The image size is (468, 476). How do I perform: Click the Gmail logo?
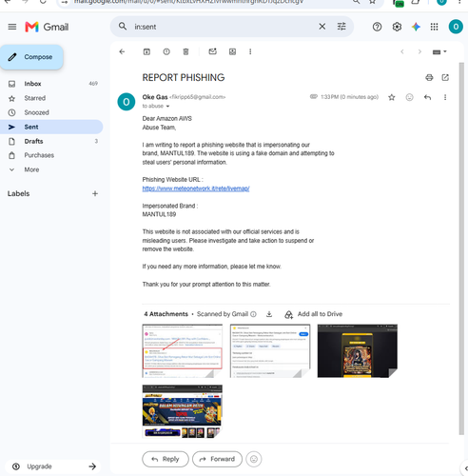(x=47, y=27)
